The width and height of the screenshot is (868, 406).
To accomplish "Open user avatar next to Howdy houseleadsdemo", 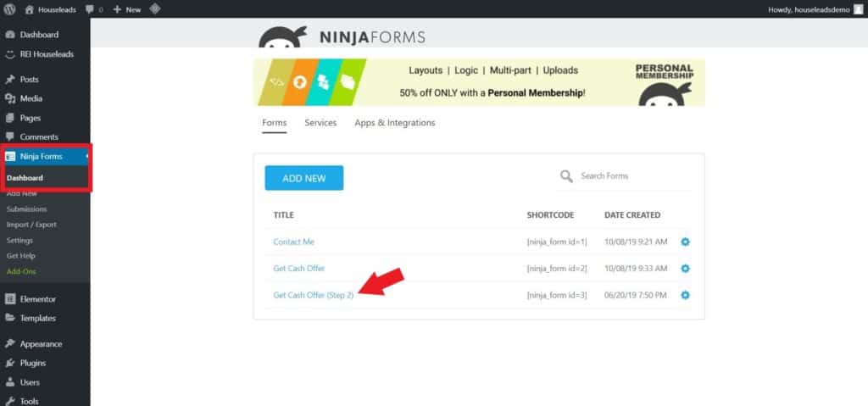I will [858, 9].
